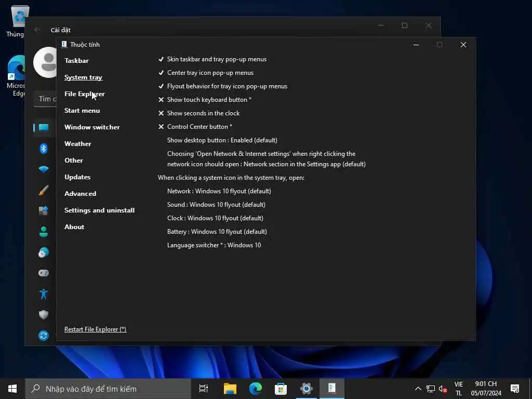
Task: Change the Network flyout setting
Action: (219, 191)
